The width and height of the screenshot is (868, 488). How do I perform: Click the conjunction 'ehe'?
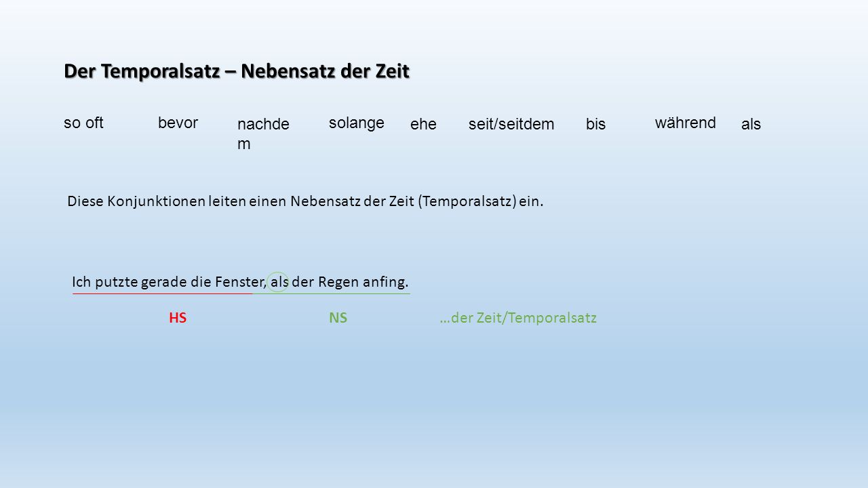click(423, 125)
